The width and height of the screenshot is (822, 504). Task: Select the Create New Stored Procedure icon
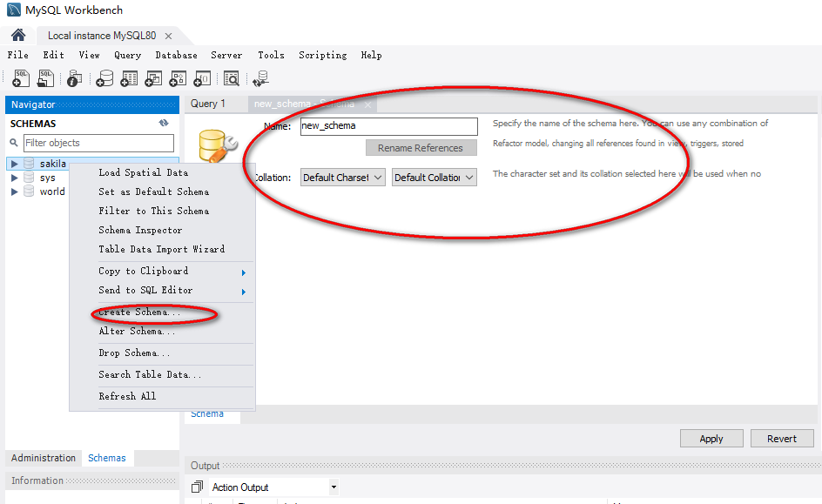[x=177, y=78]
